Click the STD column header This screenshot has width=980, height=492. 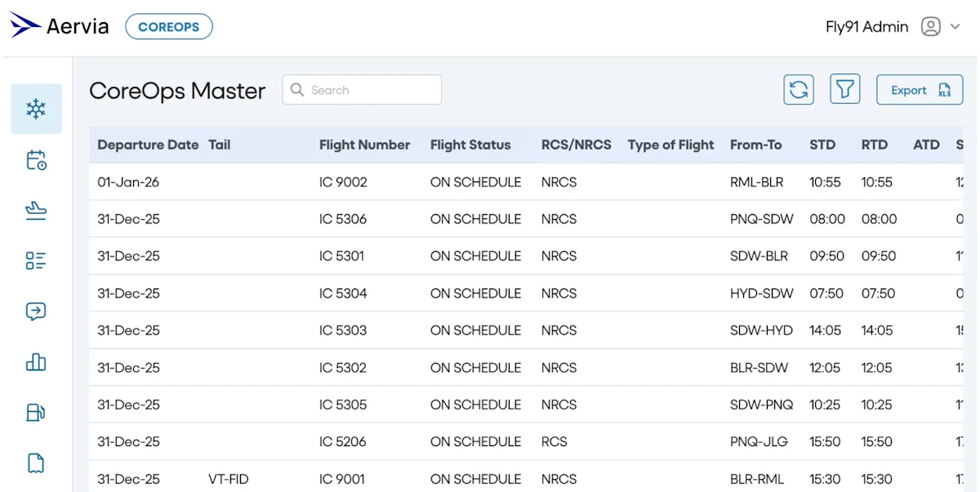point(822,145)
